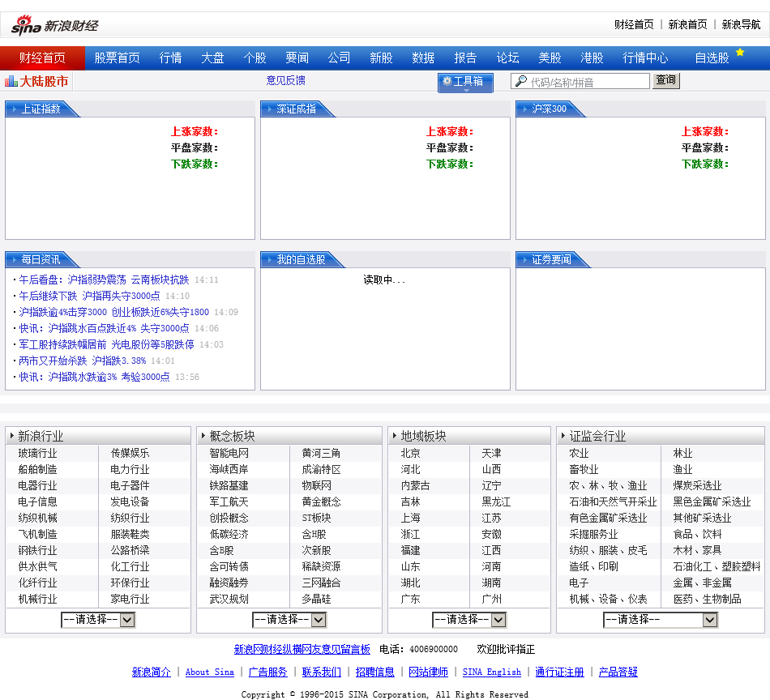This screenshot has width=770, height=700.
Task: Open 大盘 nav item
Action: 212,58
